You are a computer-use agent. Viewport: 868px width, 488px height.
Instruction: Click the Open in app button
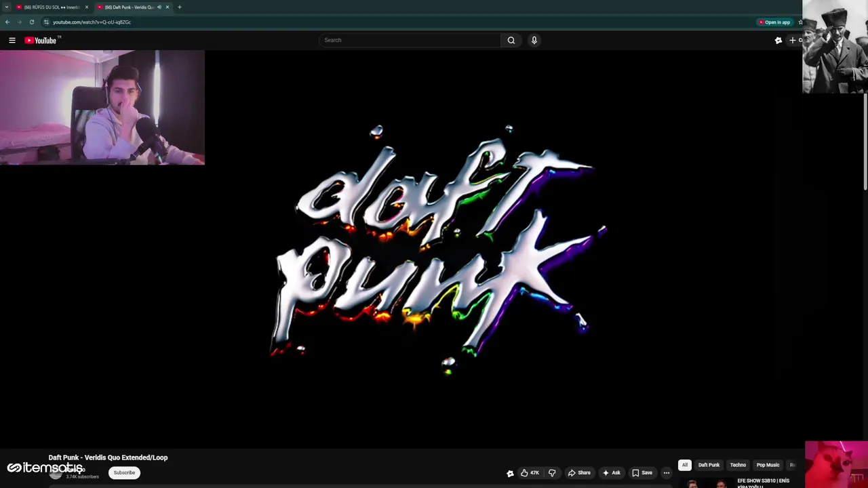pyautogui.click(x=774, y=22)
